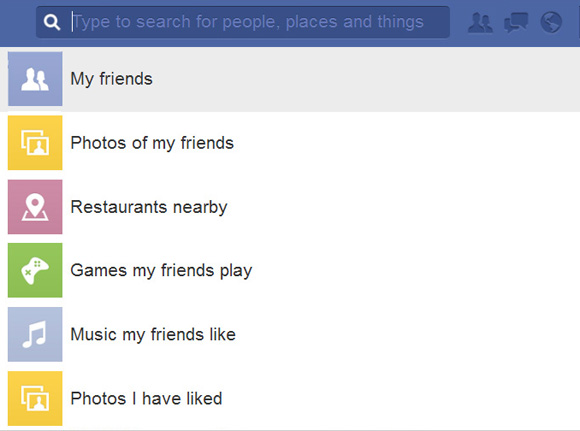
Task: Click the magnifying glass search icon
Action: coord(52,22)
